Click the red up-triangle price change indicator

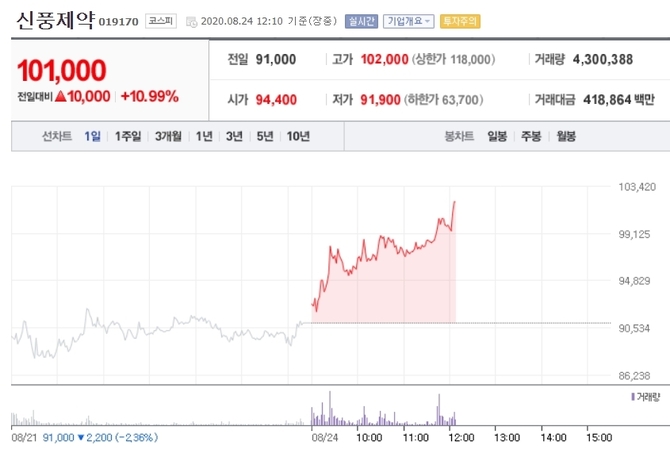(61, 97)
